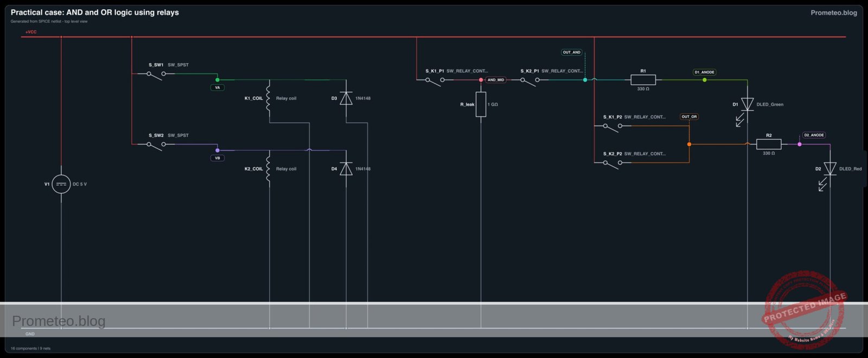This screenshot has width=868, height=358.
Task: Click 'Relay coil' label beside K1_COIL
Action: 286,98
